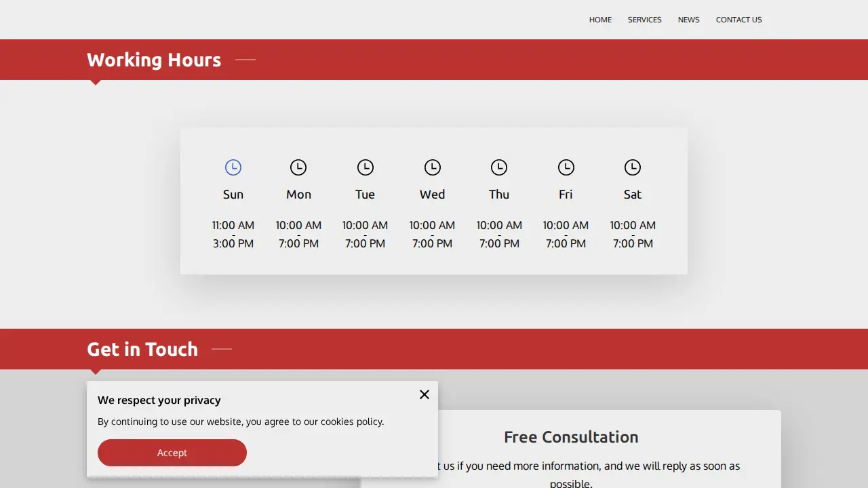
Task: Click the Mon day label
Action: (298, 195)
